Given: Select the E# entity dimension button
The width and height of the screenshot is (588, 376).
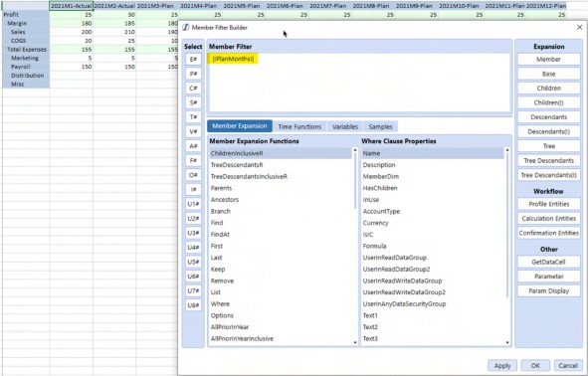Looking at the screenshot, I should click(x=193, y=60).
